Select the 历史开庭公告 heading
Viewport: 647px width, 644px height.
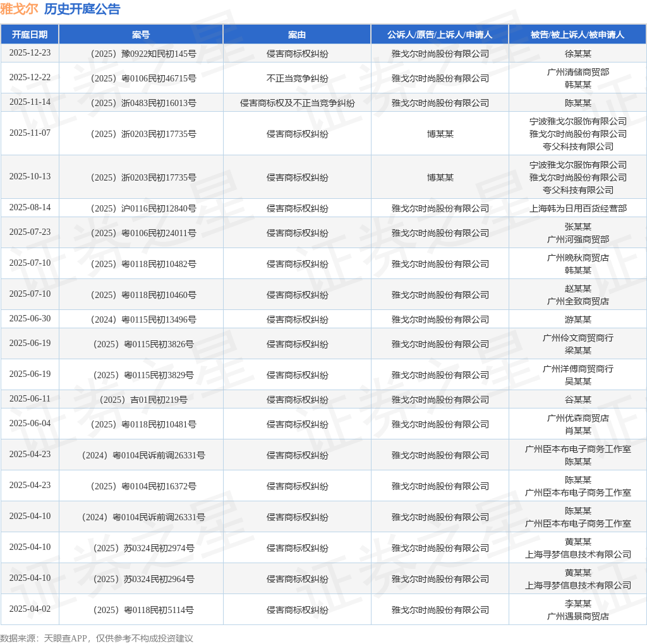click(82, 9)
